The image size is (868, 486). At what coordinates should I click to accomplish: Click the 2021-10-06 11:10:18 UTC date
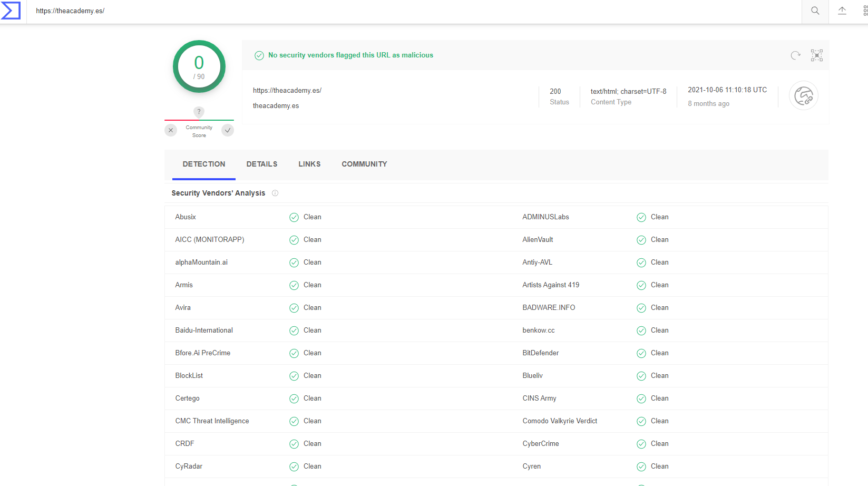(727, 90)
